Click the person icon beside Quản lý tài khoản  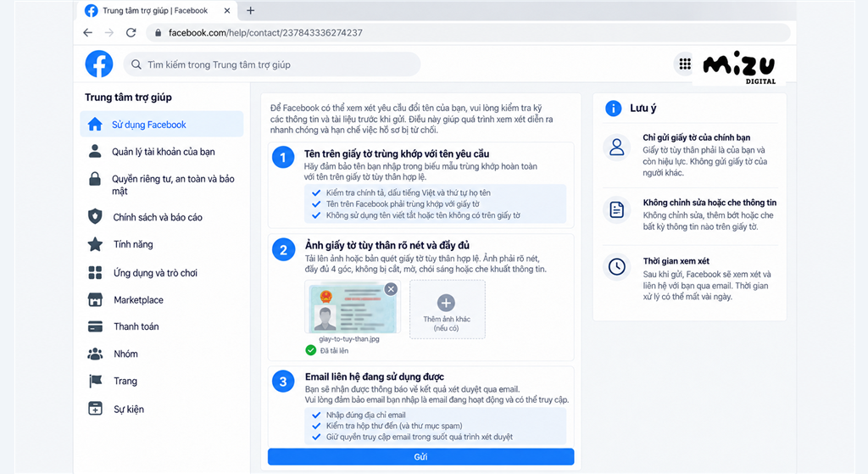click(95, 151)
